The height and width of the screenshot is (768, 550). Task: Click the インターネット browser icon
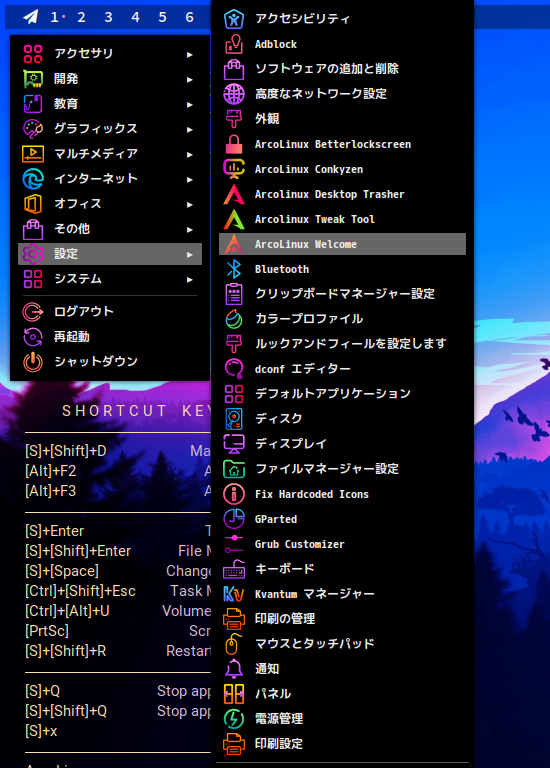(33, 179)
